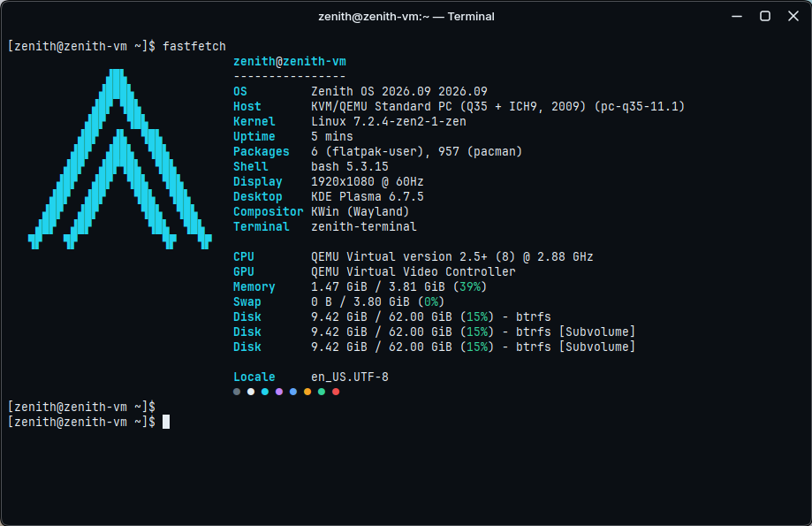Click the cyan Zenith ASCII logo
The height and width of the screenshot is (526, 812).
[x=119, y=159]
